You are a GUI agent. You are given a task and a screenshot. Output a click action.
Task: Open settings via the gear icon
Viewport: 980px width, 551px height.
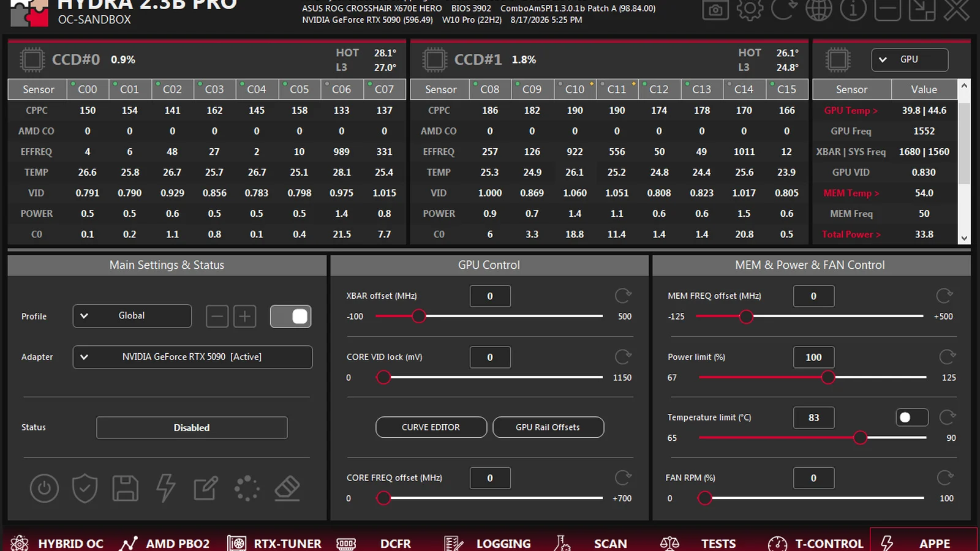tap(750, 10)
